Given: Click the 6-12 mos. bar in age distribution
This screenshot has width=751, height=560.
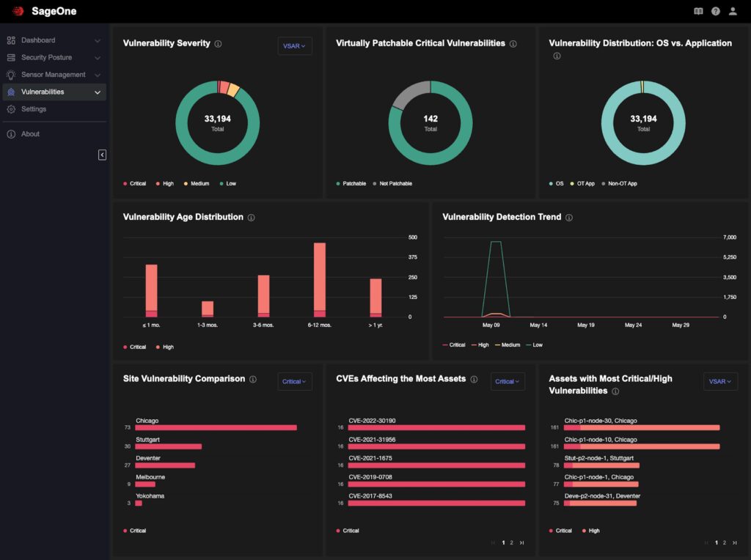Looking at the screenshot, I should tap(320, 279).
